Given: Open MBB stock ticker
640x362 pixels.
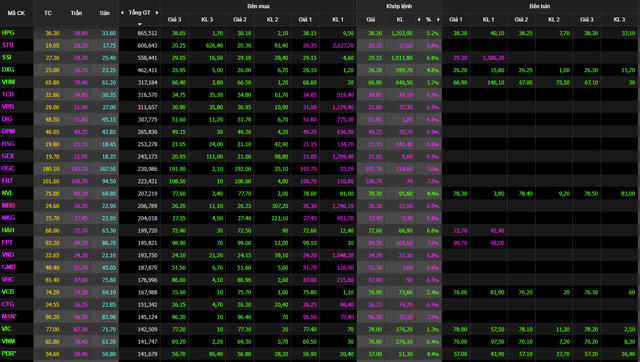Looking at the screenshot, I should [8, 205].
